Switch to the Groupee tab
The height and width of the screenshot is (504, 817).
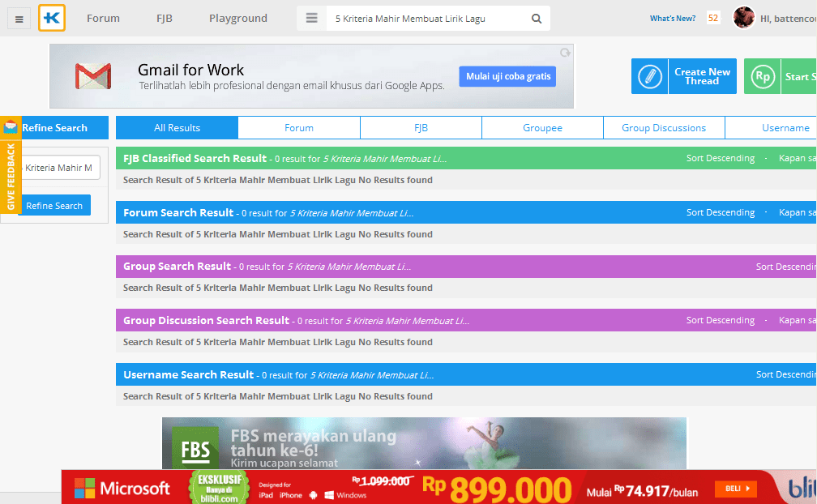542,128
